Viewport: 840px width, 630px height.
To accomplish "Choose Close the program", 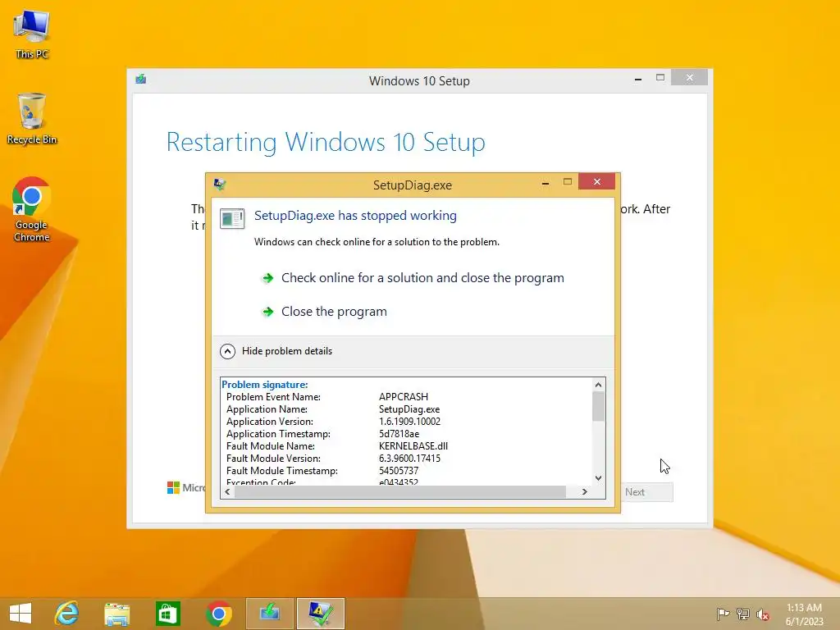I will tap(324, 311).
